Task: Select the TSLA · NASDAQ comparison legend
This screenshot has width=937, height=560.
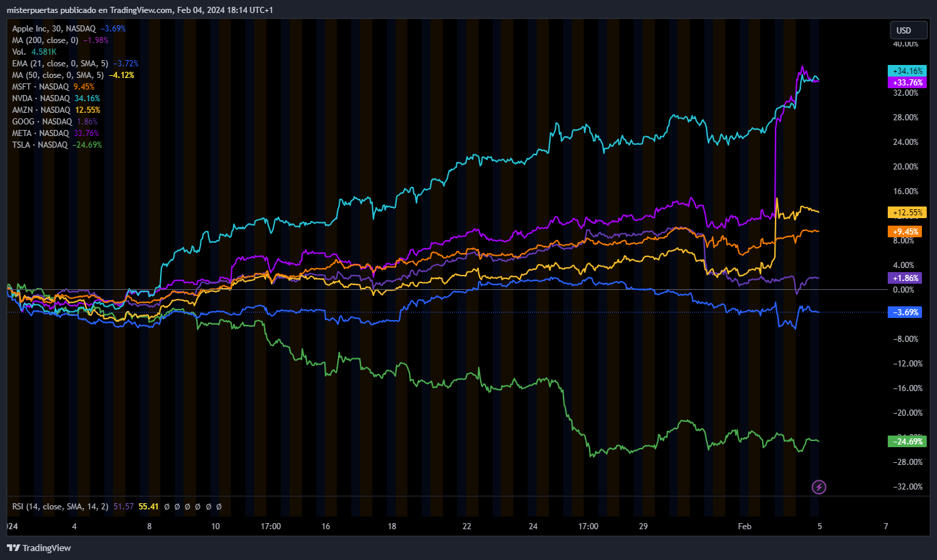Action: click(40, 145)
